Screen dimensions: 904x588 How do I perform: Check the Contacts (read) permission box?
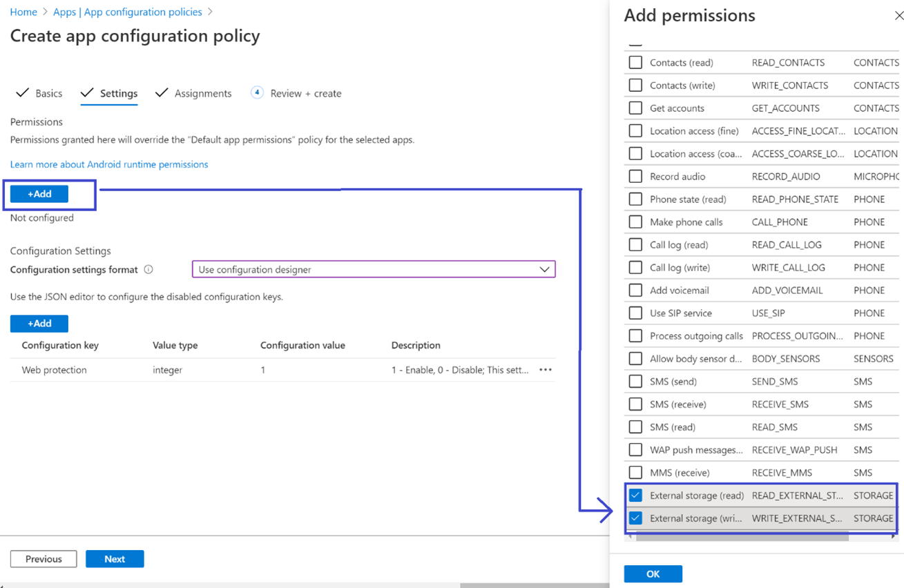tap(635, 63)
